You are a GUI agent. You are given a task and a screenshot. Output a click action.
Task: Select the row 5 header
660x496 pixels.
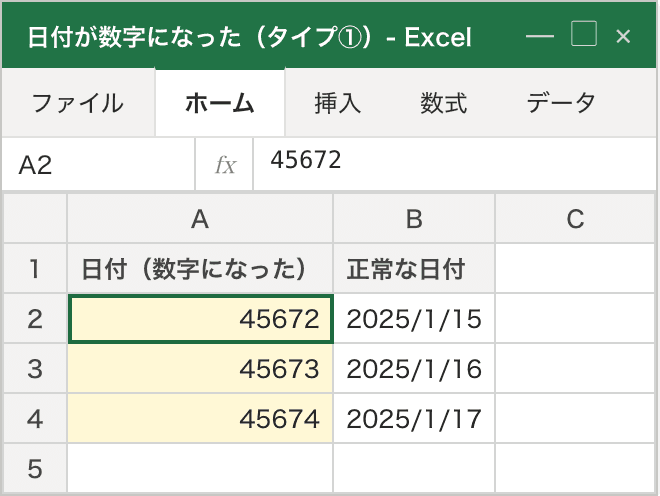tap(35, 468)
